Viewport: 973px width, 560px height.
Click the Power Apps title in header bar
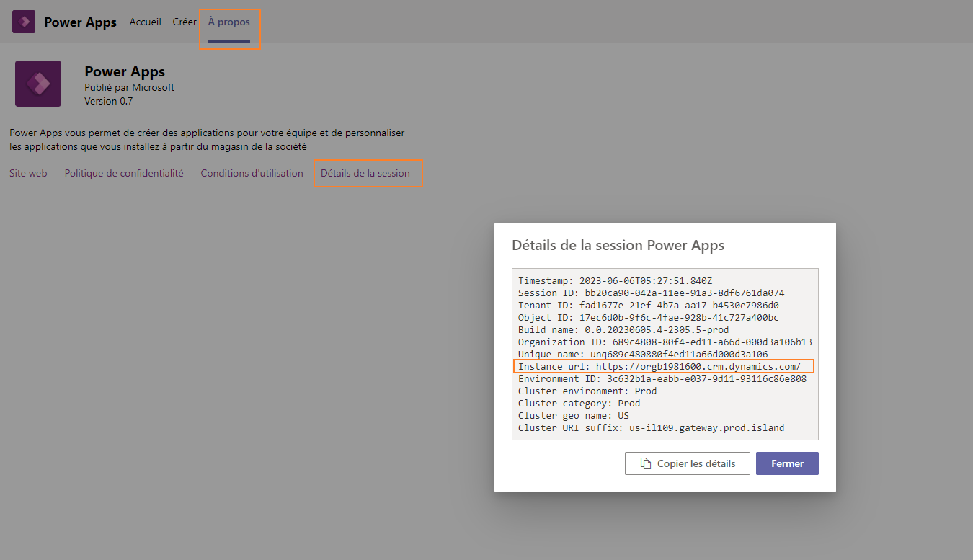[81, 22]
